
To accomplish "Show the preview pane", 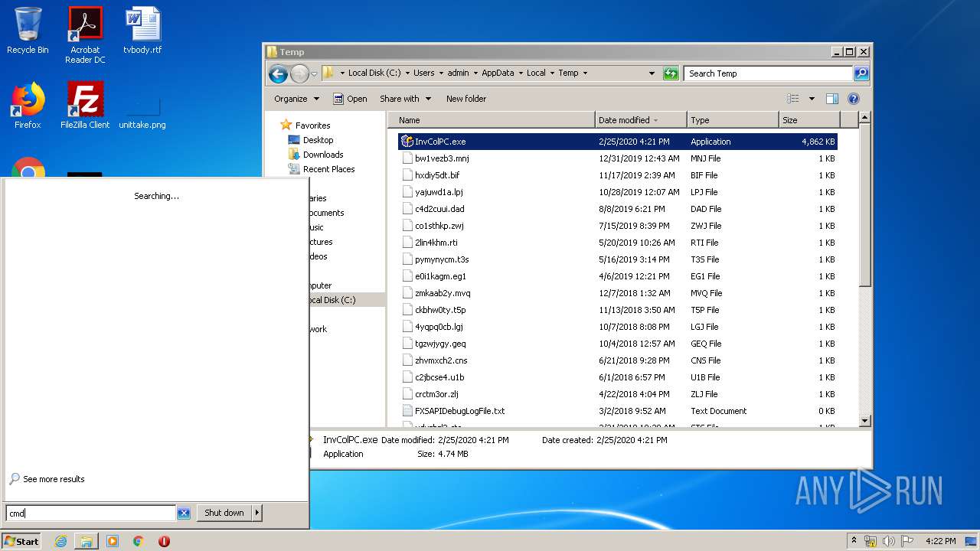I will (x=832, y=99).
